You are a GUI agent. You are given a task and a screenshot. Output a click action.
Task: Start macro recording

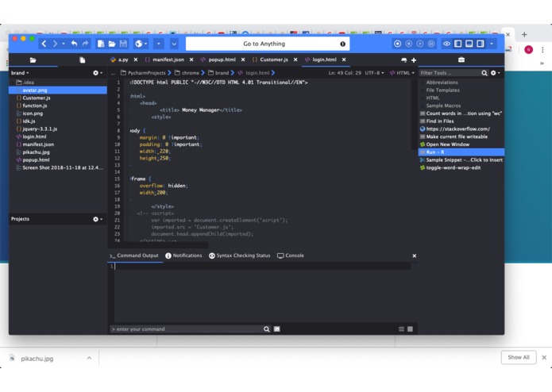397,44
